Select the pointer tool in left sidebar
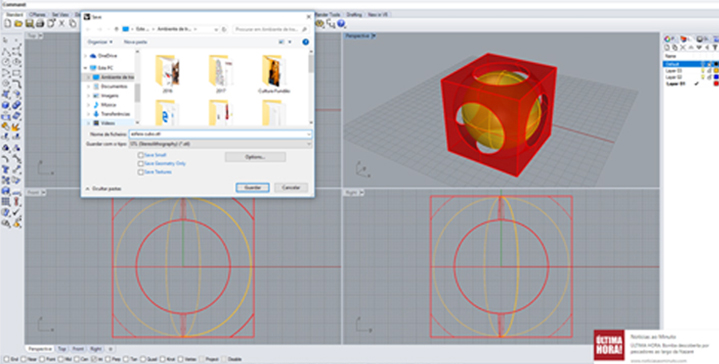 [x=5, y=40]
